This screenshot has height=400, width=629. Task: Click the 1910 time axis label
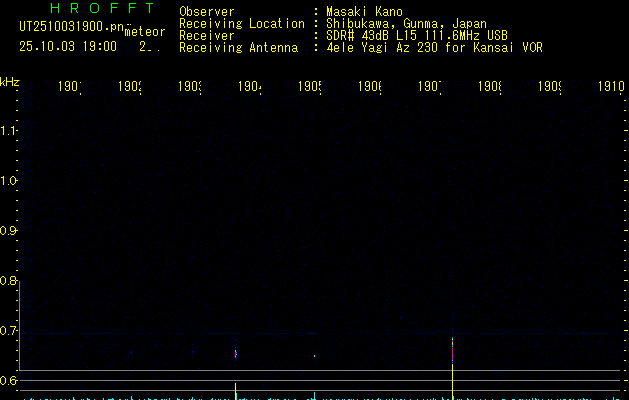pyautogui.click(x=612, y=88)
